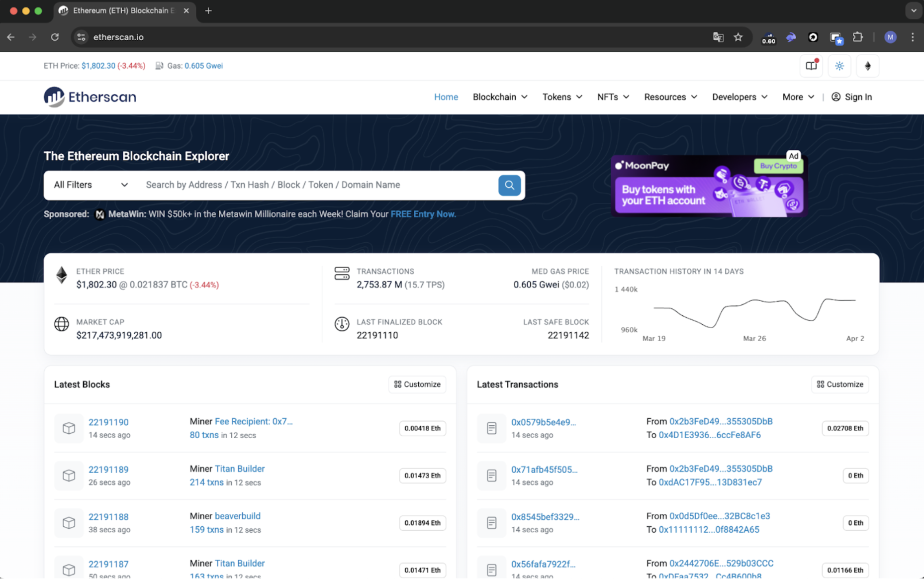Expand the Tokens menu
Viewport: 924px width, 579px height.
pos(562,97)
